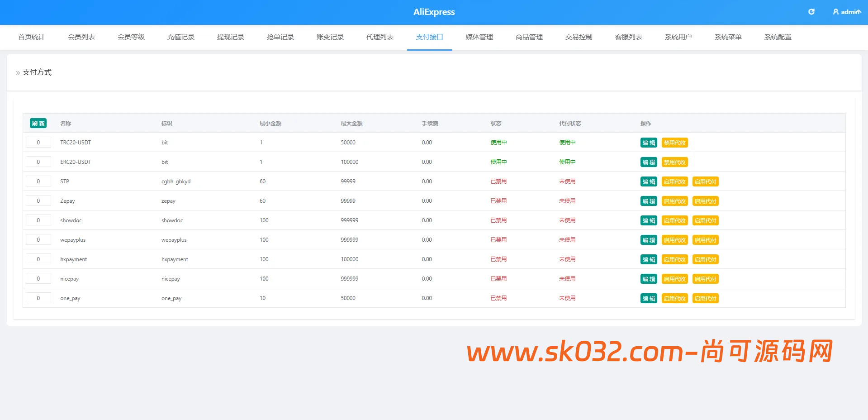The image size is (868, 420).
Task: Click 启用代收 for STP
Action: click(x=675, y=181)
